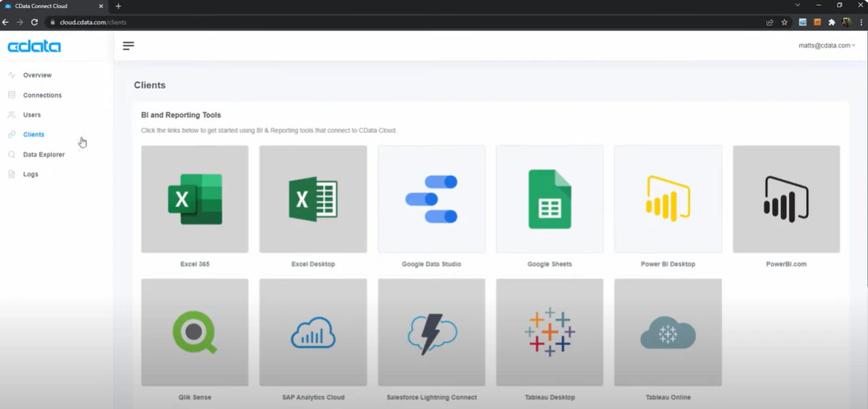Image resolution: width=868 pixels, height=409 pixels.
Task: Open the Excel Desktop client tile
Action: 313,199
